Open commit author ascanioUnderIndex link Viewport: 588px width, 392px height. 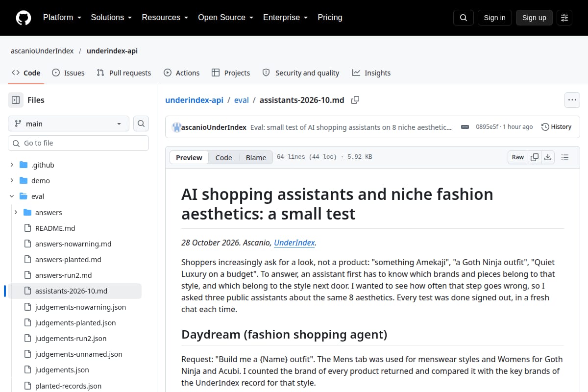(x=214, y=127)
